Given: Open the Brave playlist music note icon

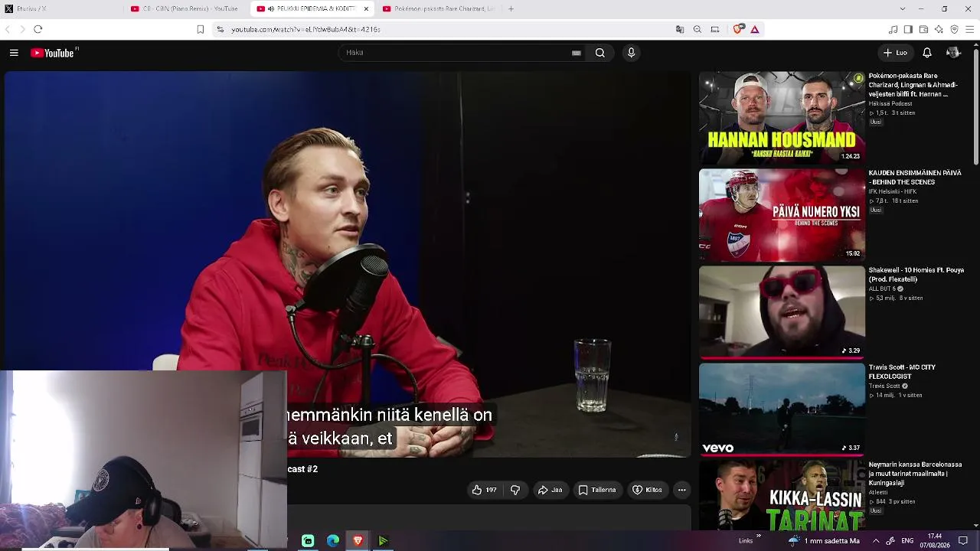Looking at the screenshot, I should click(x=893, y=29).
